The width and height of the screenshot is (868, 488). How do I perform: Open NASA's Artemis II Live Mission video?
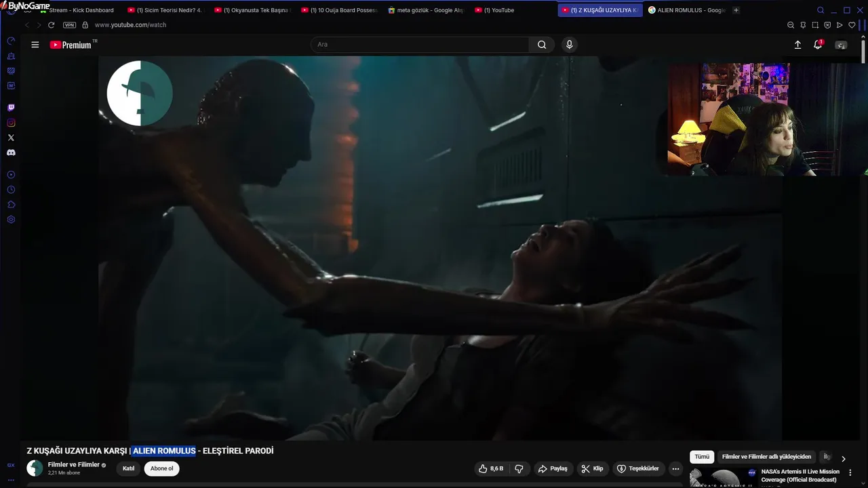(800, 475)
